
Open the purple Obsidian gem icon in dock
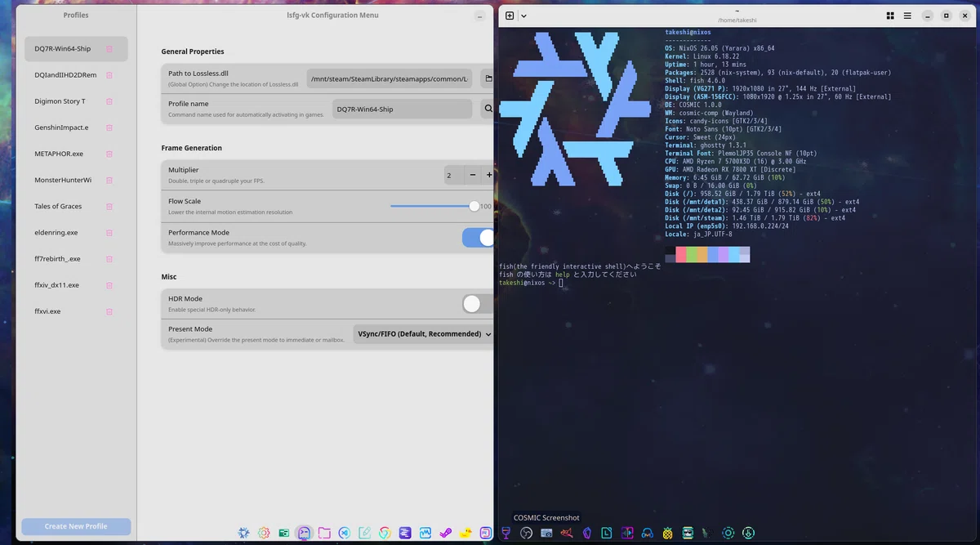pyautogui.click(x=586, y=533)
